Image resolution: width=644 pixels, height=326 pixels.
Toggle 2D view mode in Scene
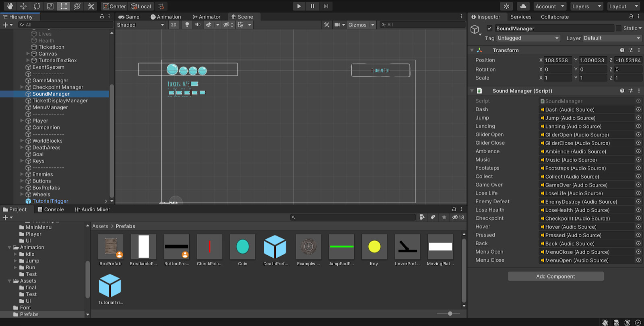point(173,25)
